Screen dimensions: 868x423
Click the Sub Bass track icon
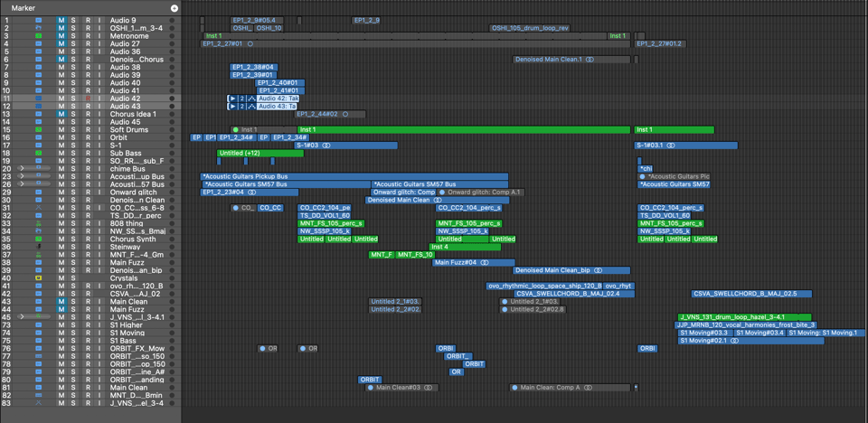tap(39, 154)
